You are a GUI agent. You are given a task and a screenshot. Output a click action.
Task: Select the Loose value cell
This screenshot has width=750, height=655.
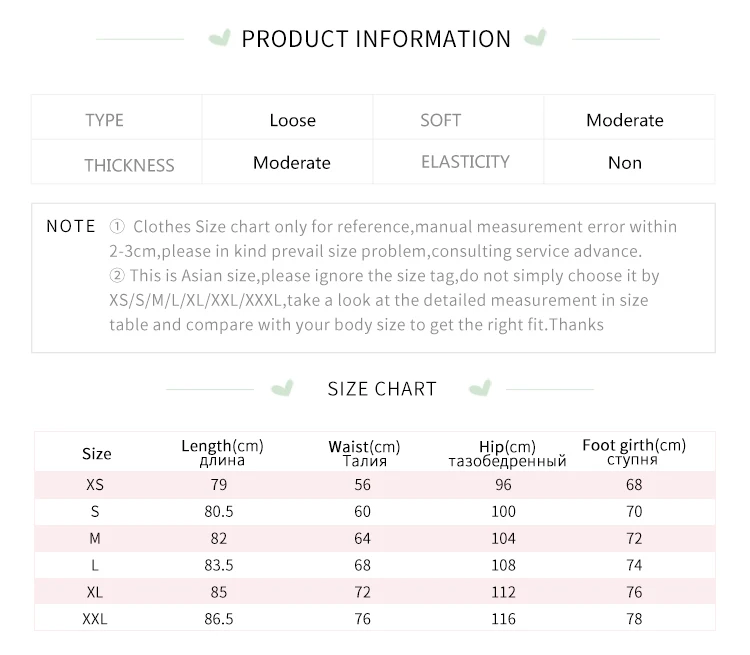(x=292, y=120)
